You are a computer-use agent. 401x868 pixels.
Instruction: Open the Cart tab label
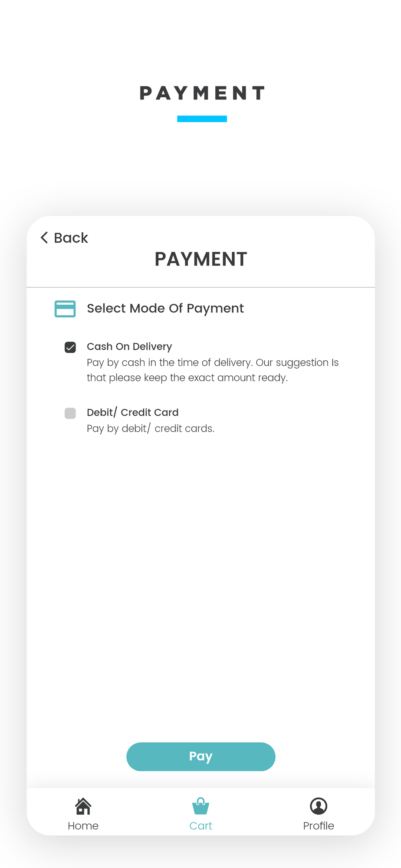click(200, 825)
